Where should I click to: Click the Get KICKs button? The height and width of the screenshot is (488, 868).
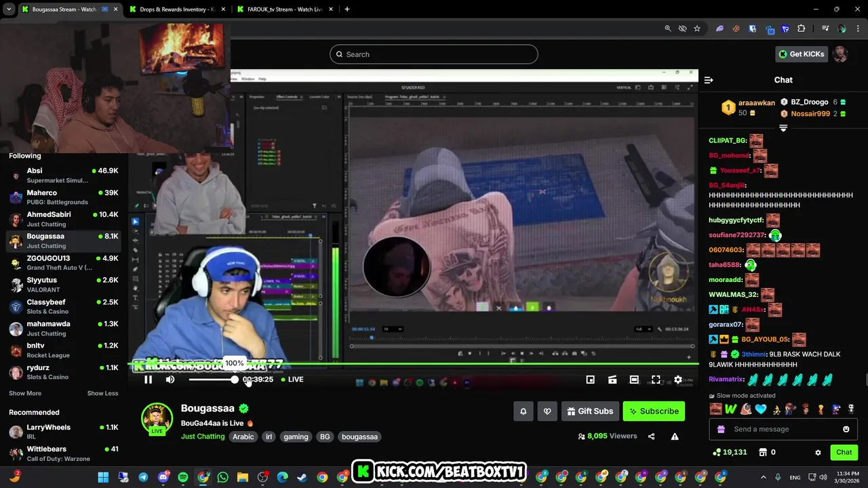coord(802,54)
